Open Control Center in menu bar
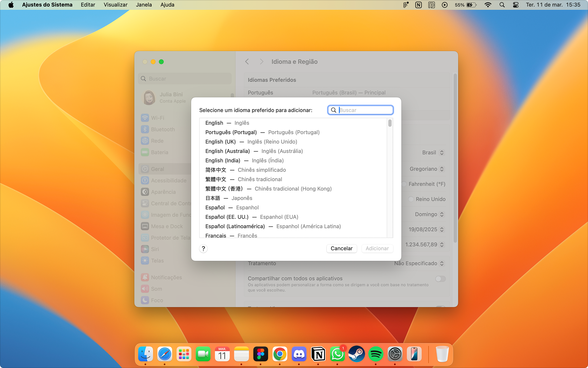 click(515, 5)
